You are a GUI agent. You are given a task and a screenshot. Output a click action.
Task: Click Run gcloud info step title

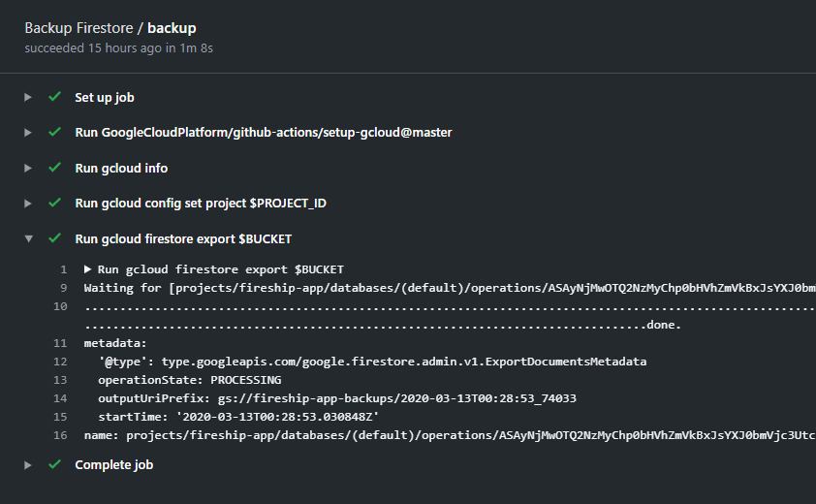pyautogui.click(x=121, y=168)
